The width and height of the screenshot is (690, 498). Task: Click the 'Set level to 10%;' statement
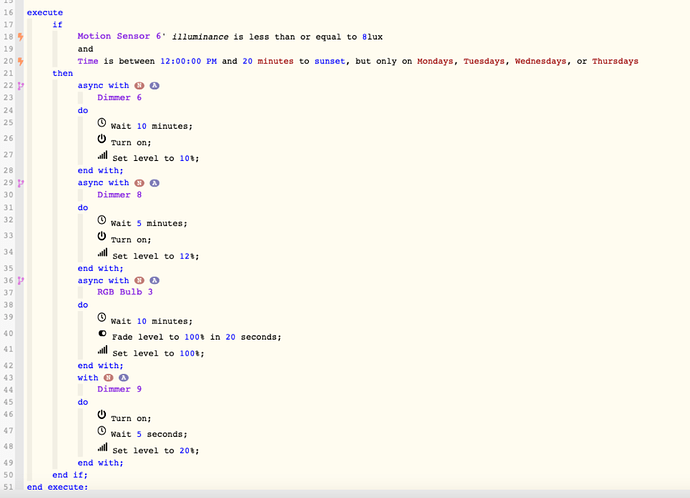156,158
